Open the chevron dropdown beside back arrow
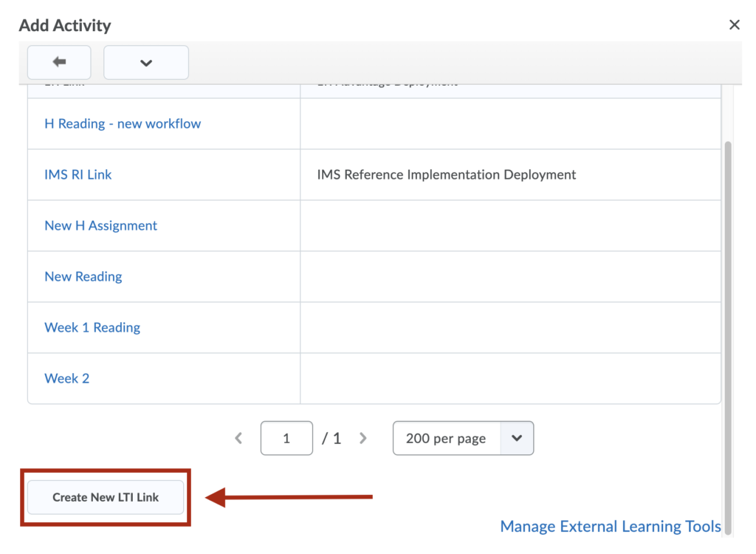 [x=146, y=62]
